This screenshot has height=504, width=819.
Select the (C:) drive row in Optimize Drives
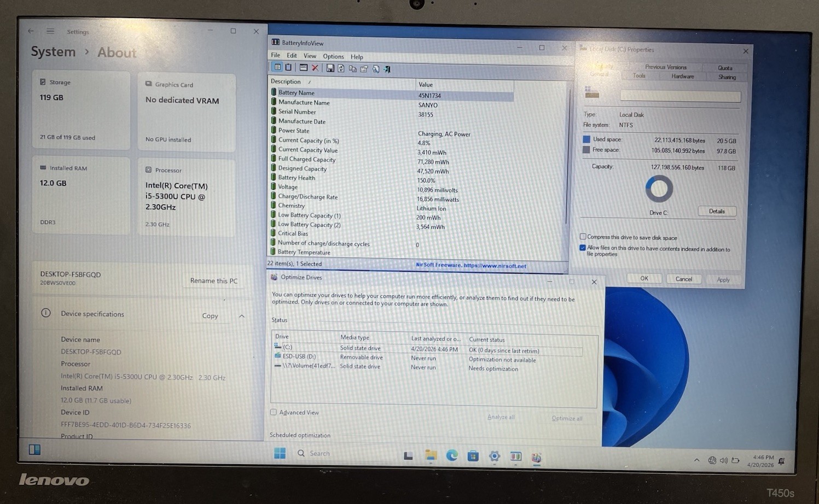coord(427,348)
